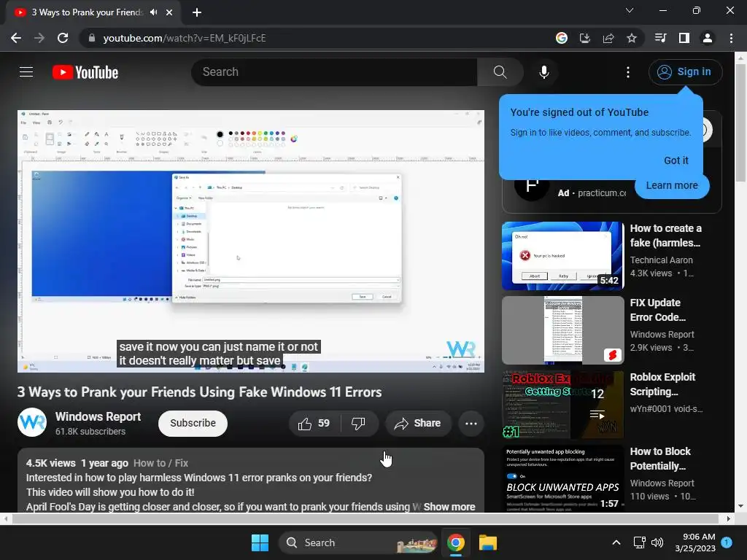Click the Learn more ad button
The width and height of the screenshot is (747, 560).
672,186
